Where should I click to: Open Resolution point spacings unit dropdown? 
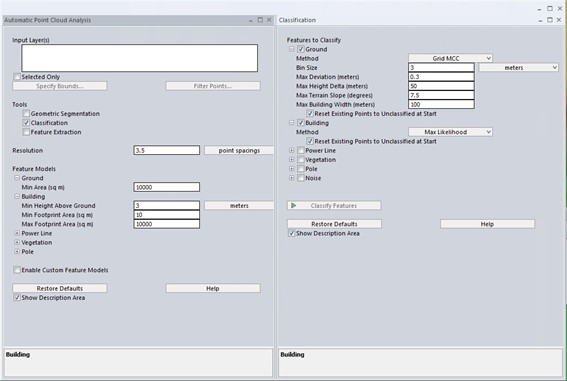239,150
